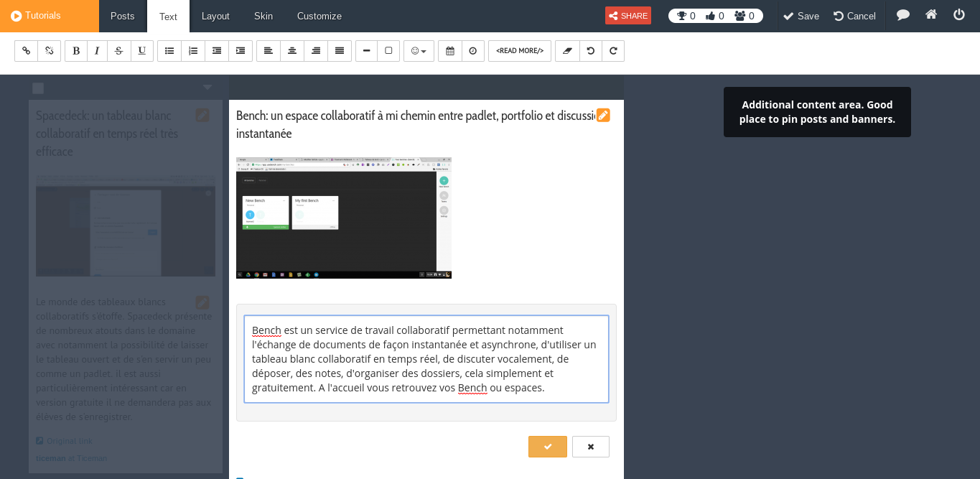Edit the Spacedeck post body pencil icon

coord(202,302)
